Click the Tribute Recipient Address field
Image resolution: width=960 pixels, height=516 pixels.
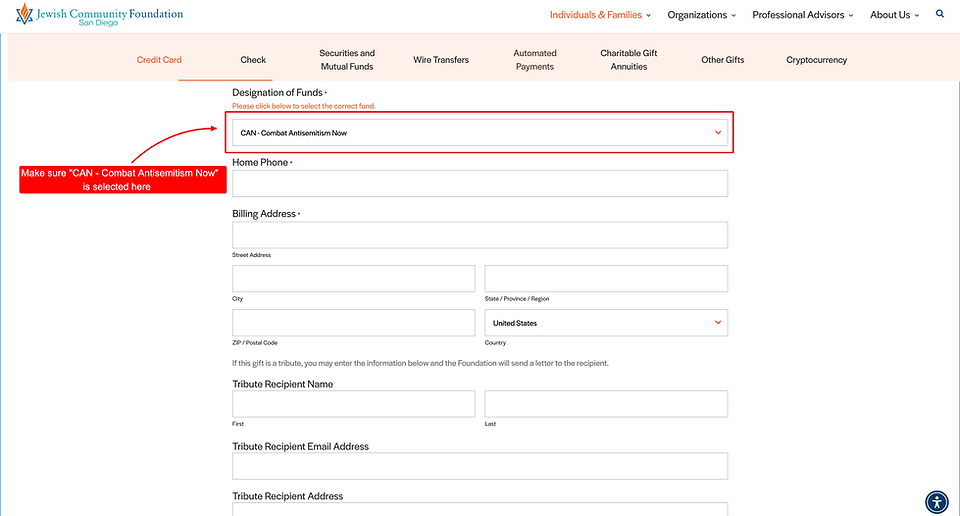tap(480, 509)
